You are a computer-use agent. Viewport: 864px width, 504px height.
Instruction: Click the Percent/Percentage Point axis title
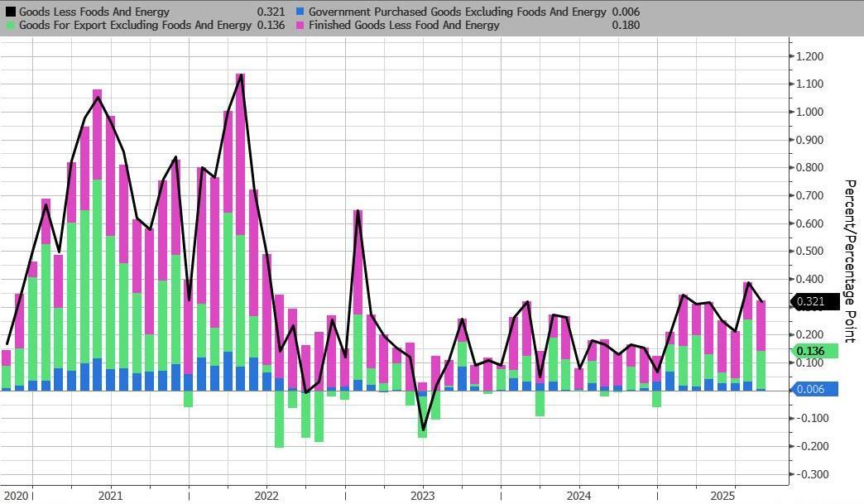click(x=848, y=261)
